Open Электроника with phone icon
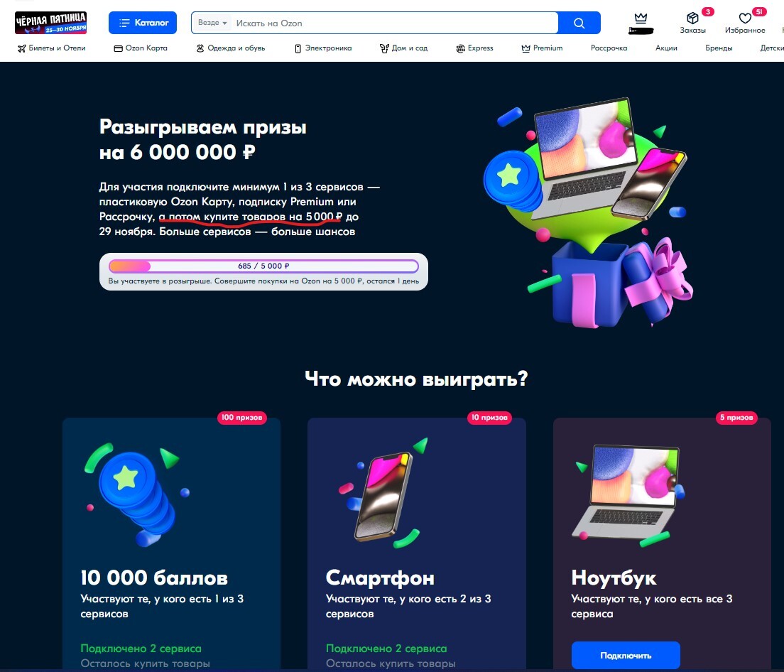Viewport: 784px width, 672px height. point(323,48)
